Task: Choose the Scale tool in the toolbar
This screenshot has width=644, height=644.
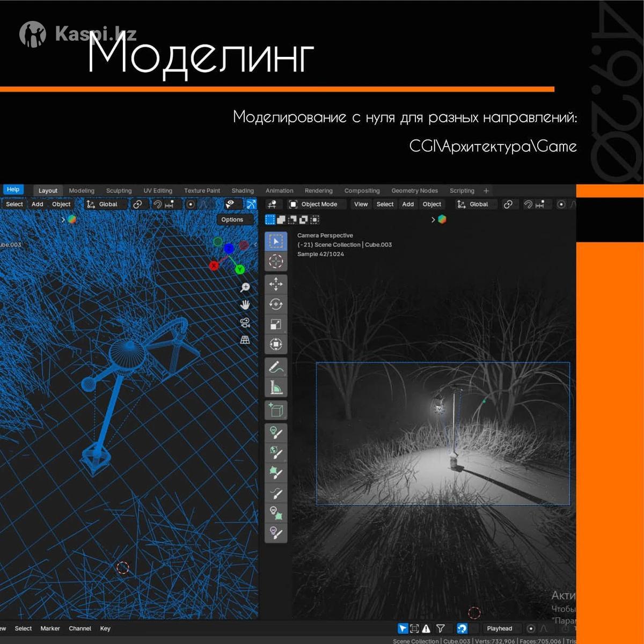Action: pyautogui.click(x=276, y=324)
